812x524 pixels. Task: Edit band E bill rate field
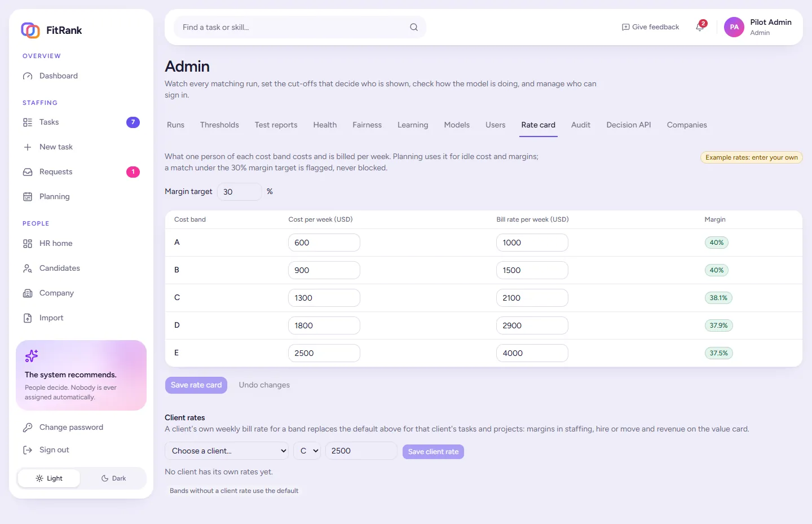532,353
